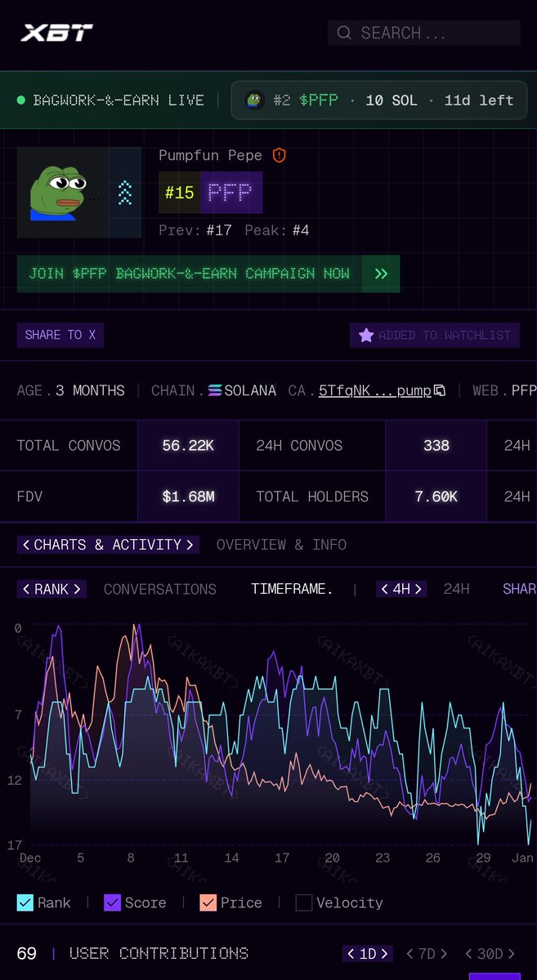
Task: Click the Jan label on chart axis
Action: click(523, 857)
